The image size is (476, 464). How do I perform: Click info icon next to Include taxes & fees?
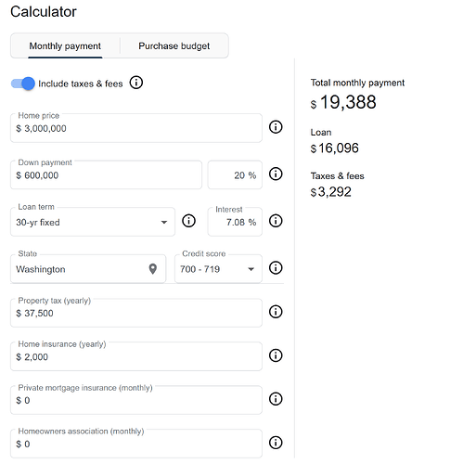[136, 83]
